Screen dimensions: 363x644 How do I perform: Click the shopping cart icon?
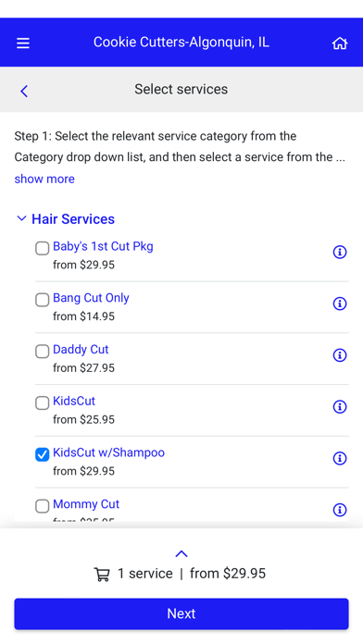(x=102, y=574)
